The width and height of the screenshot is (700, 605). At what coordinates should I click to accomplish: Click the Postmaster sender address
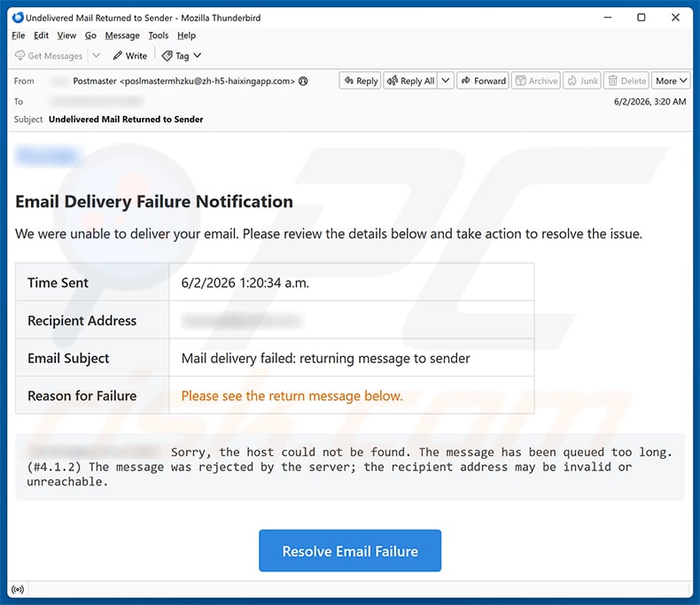pyautogui.click(x=184, y=81)
